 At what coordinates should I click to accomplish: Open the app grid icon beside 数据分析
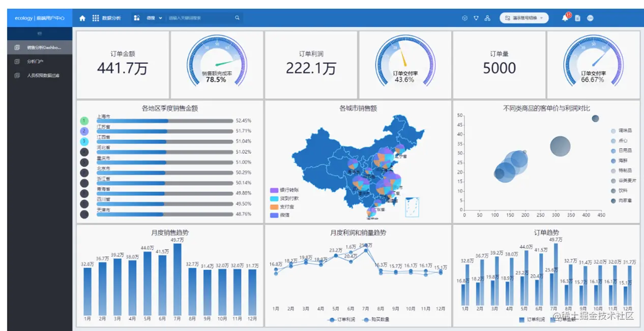(96, 18)
